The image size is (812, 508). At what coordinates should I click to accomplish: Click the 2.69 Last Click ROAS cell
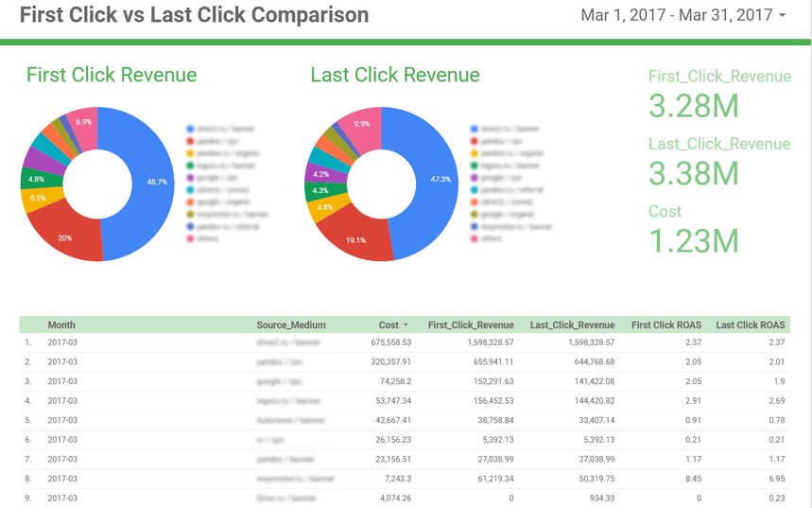[777, 401]
